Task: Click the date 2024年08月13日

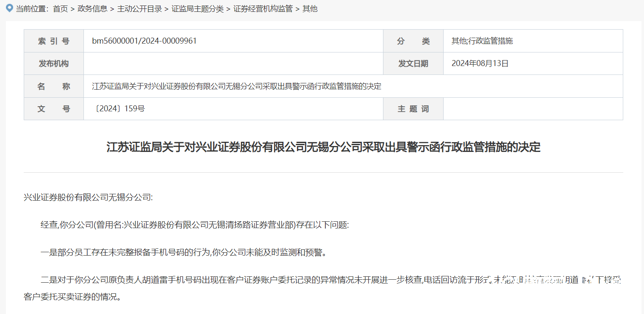Action: [x=480, y=63]
